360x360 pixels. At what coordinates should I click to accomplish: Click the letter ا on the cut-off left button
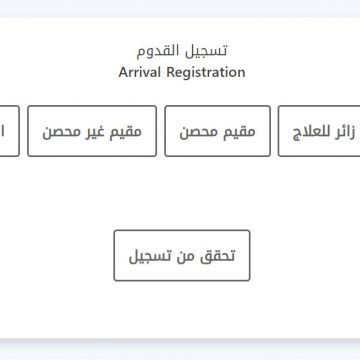(3, 131)
